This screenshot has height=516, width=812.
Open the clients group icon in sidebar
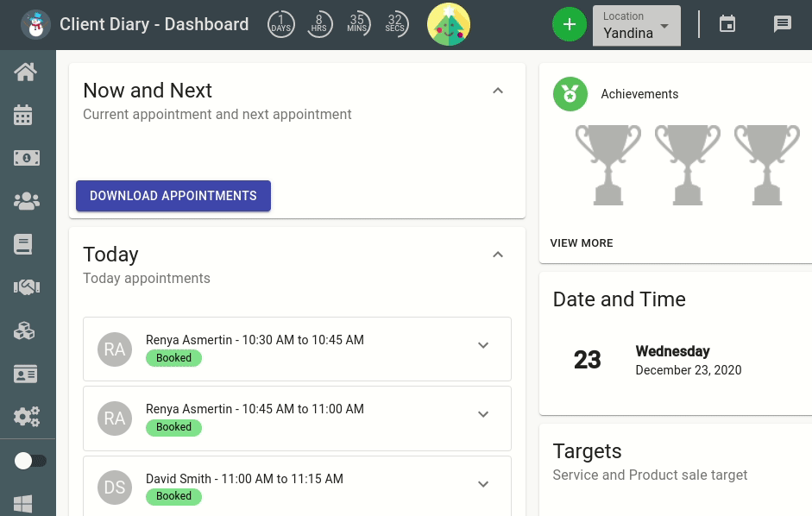[x=27, y=201]
